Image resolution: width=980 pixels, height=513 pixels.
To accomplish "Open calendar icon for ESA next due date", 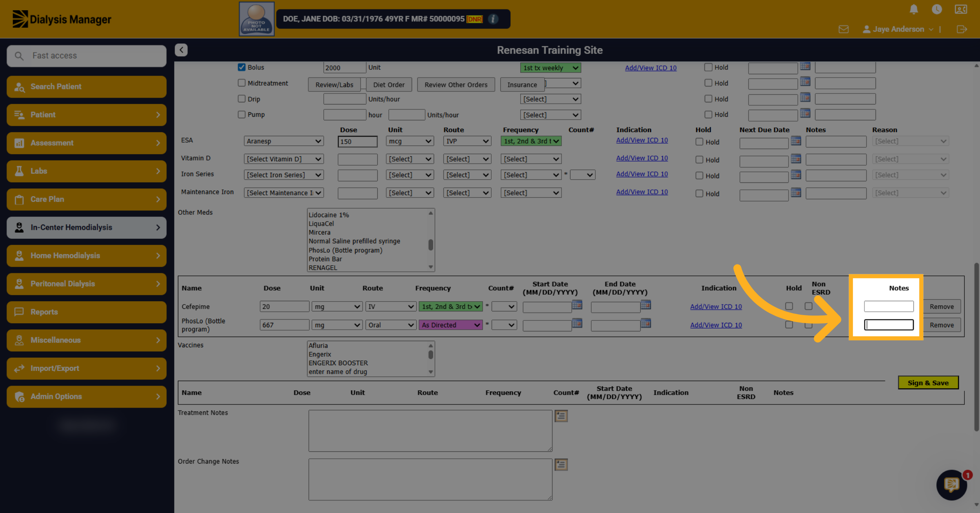I will [796, 141].
